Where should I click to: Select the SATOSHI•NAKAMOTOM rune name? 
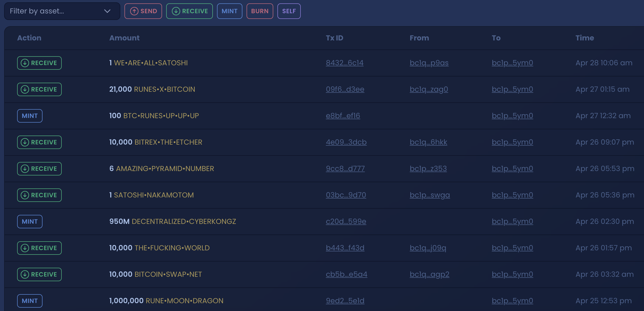coord(154,195)
